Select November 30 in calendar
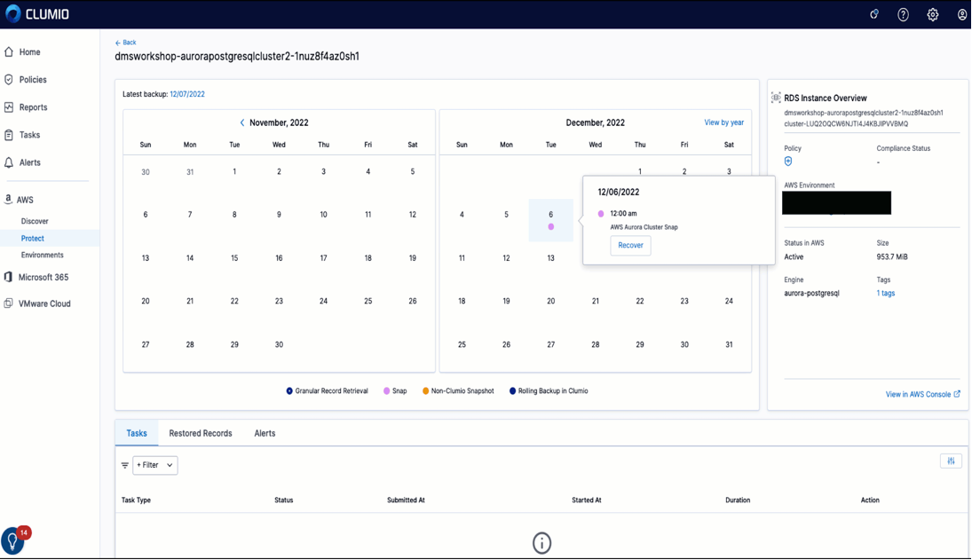This screenshot has height=560, width=972. click(279, 344)
